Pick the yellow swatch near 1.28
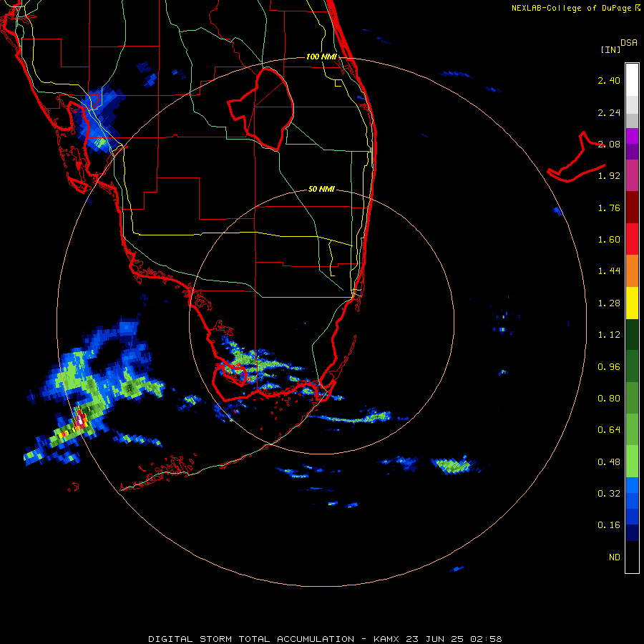The height and width of the screenshot is (644, 644). [632, 303]
